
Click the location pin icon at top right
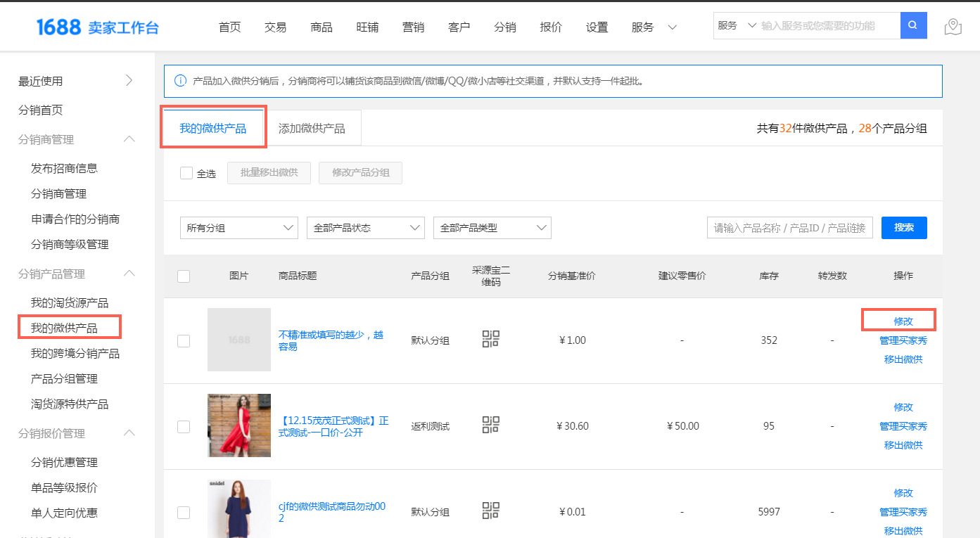953,27
